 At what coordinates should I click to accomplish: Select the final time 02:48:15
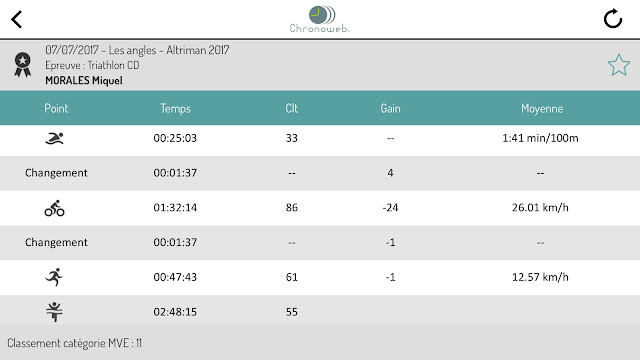click(x=175, y=312)
